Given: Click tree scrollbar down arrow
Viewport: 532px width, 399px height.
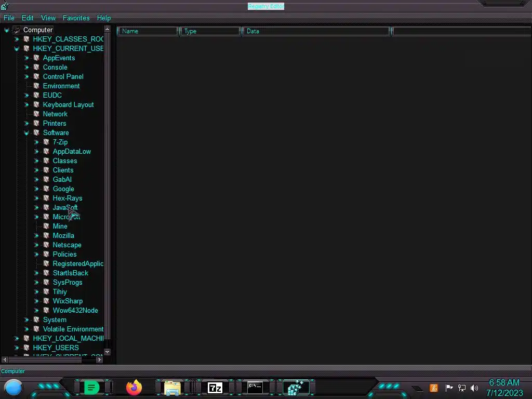Looking at the screenshot, I should point(107,352).
